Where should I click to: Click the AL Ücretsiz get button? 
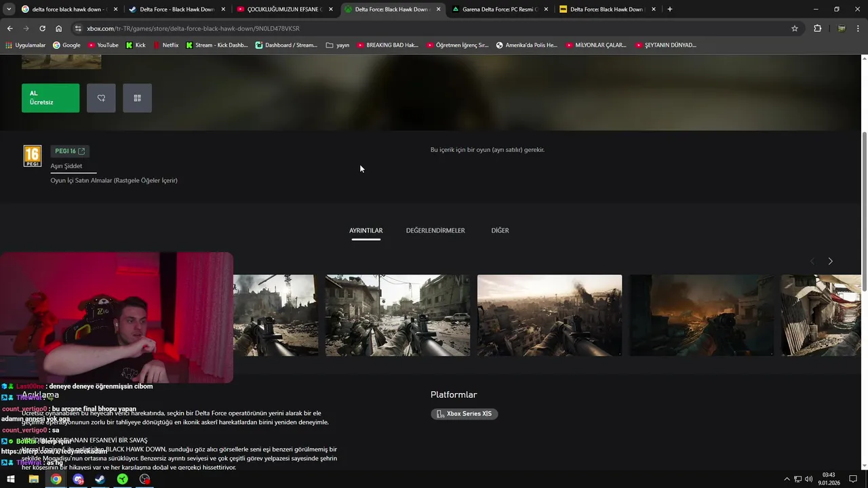[50, 98]
